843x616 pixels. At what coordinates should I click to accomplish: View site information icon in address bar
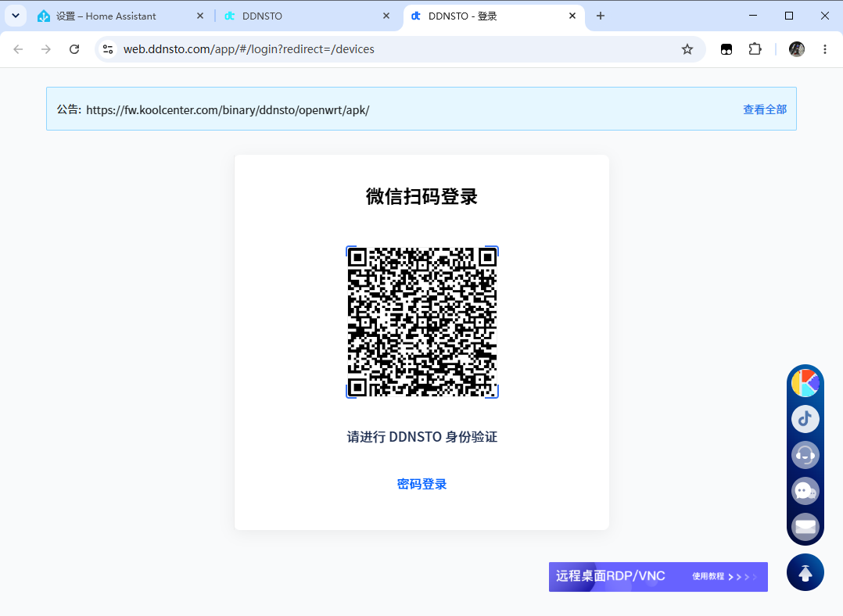pyautogui.click(x=108, y=49)
